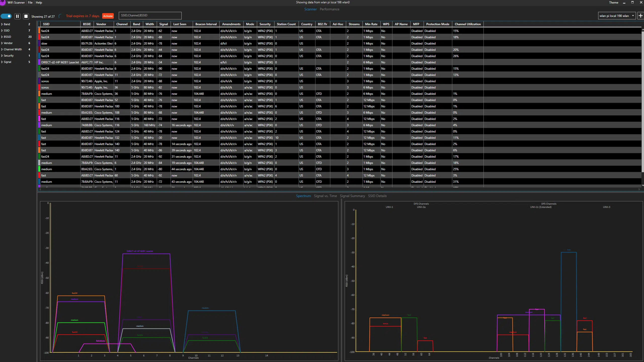Sort by the Signal column header

[x=164, y=24]
